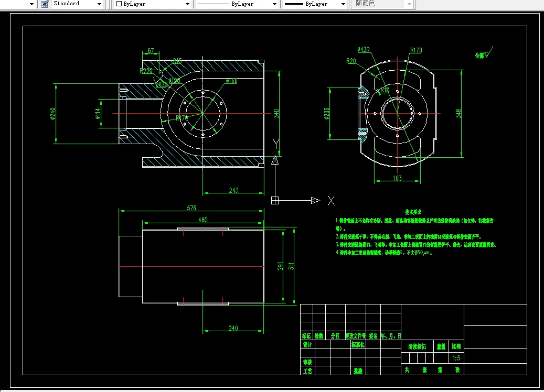Click the 审核 title block cell
Image resolution: width=544 pixels, height=392 pixels.
tap(307, 362)
